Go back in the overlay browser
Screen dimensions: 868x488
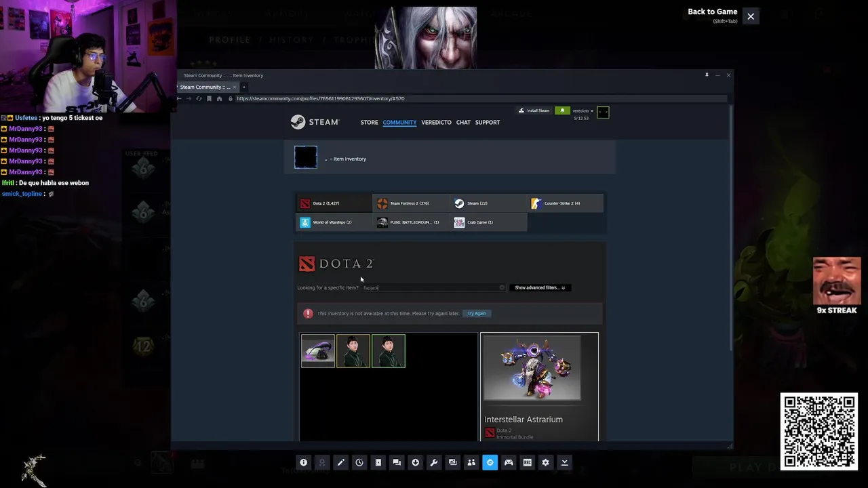pos(179,99)
